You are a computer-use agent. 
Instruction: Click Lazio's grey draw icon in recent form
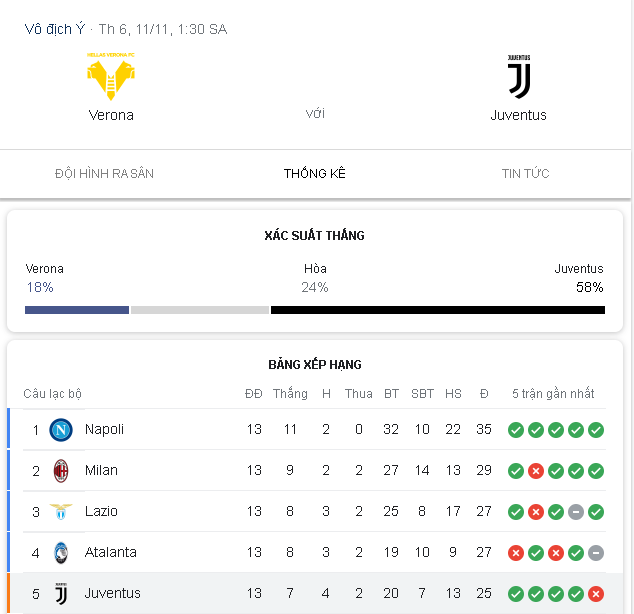coord(576,512)
